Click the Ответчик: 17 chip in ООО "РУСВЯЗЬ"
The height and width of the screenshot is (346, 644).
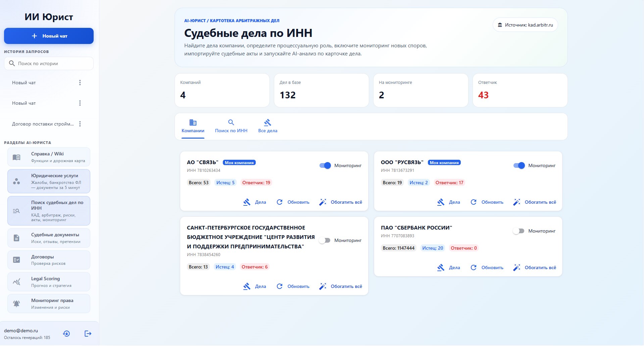click(x=449, y=183)
